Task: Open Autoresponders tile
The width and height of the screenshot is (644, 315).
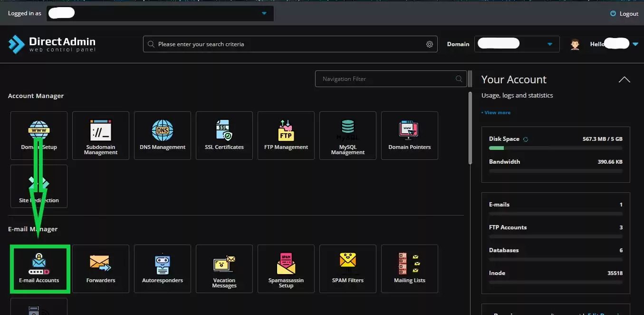Action: click(163, 269)
